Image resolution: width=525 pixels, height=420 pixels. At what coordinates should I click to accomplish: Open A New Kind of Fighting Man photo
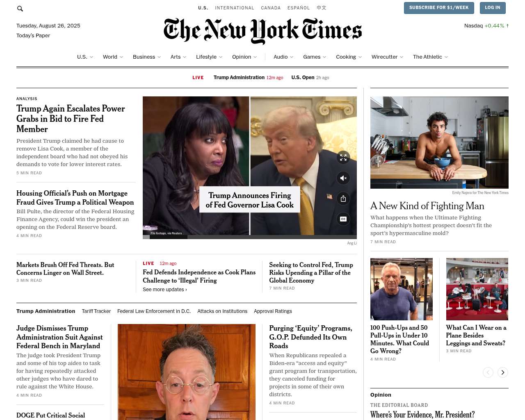439,143
